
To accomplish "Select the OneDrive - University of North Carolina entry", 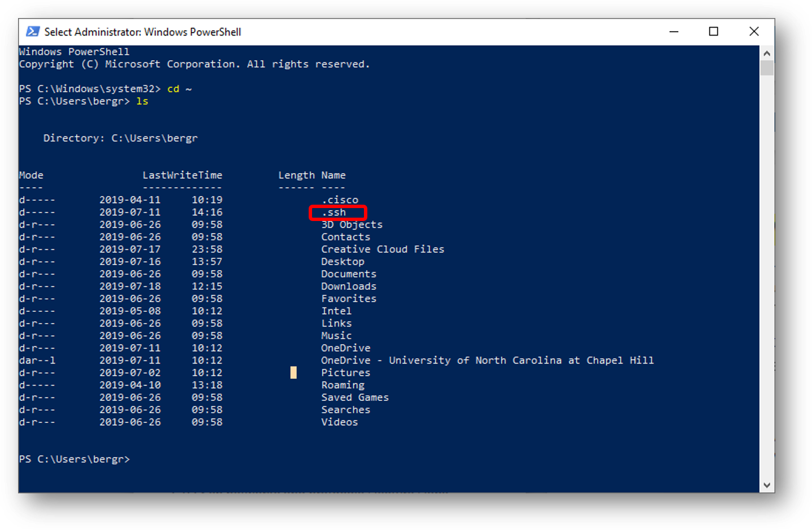I will coord(486,360).
